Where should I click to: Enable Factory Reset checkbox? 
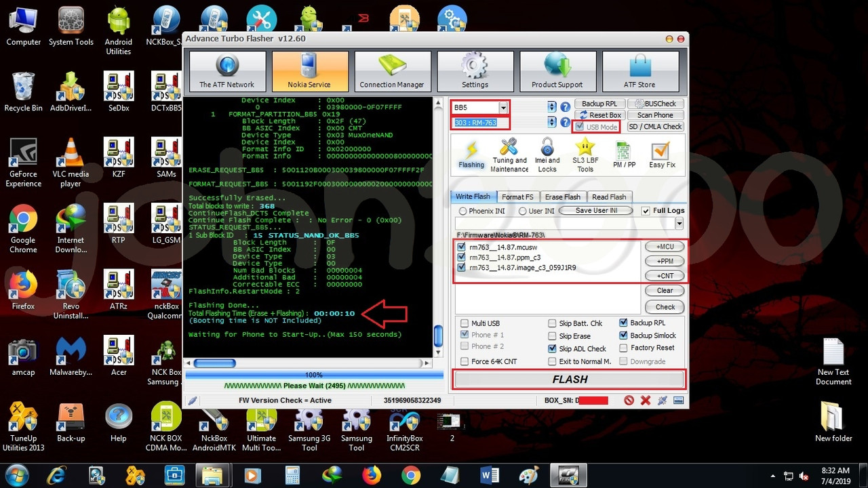[x=624, y=348]
